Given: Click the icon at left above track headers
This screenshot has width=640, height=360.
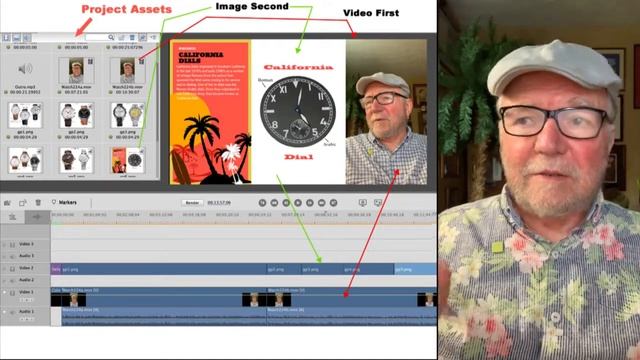Looking at the screenshot, I should coord(13,217).
